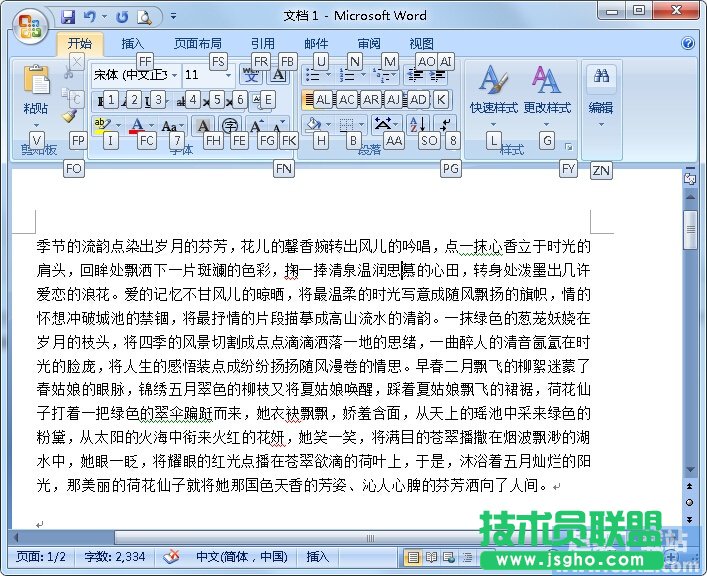
Task: Switch to the 插入 ribbon tab
Action: pos(133,44)
